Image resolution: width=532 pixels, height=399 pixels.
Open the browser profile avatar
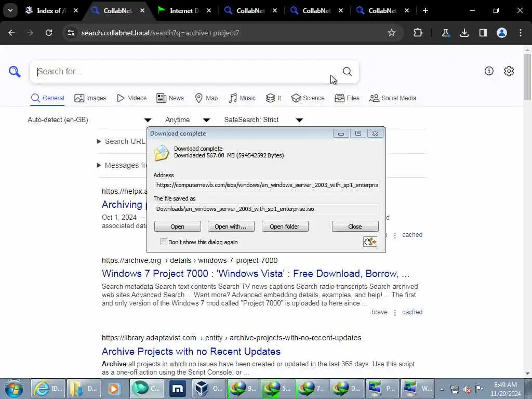click(502, 33)
